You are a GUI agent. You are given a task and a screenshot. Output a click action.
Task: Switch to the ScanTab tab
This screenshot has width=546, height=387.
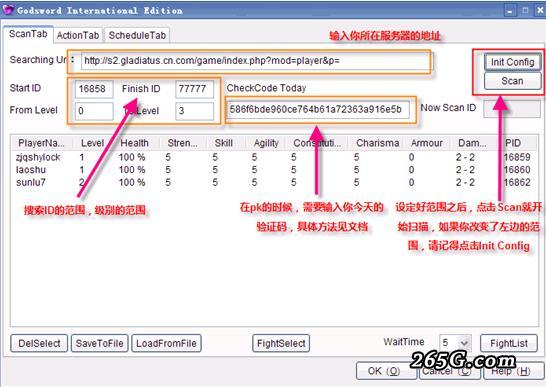coord(28,34)
